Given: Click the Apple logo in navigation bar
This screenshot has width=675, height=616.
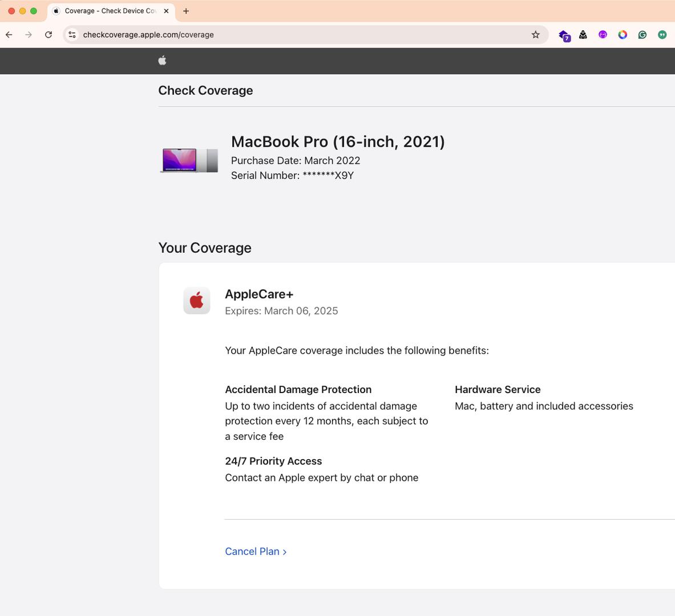Looking at the screenshot, I should coord(162,60).
